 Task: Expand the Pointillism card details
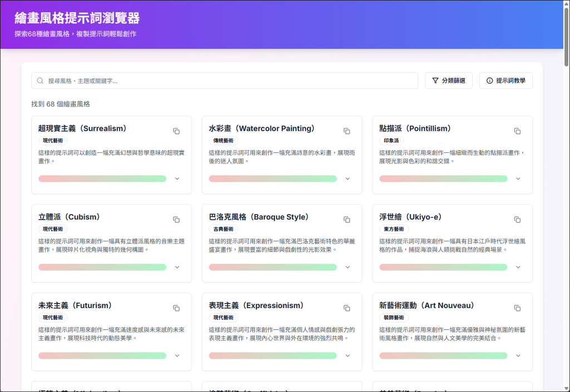point(518,178)
